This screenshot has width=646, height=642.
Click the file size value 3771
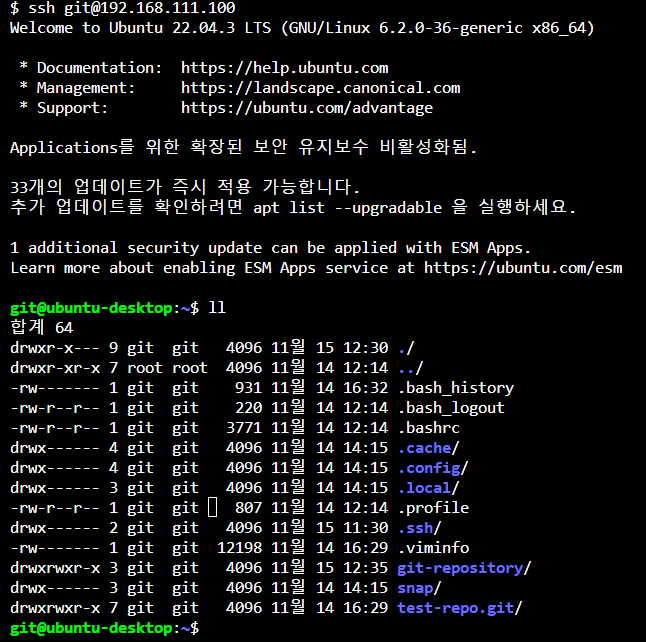[x=244, y=428]
